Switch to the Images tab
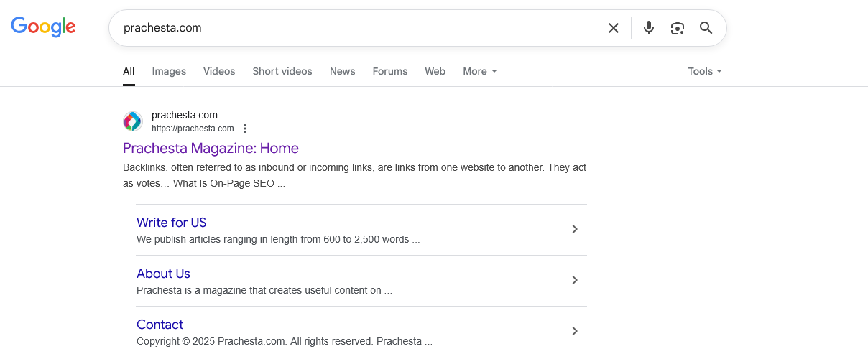 coord(169,71)
